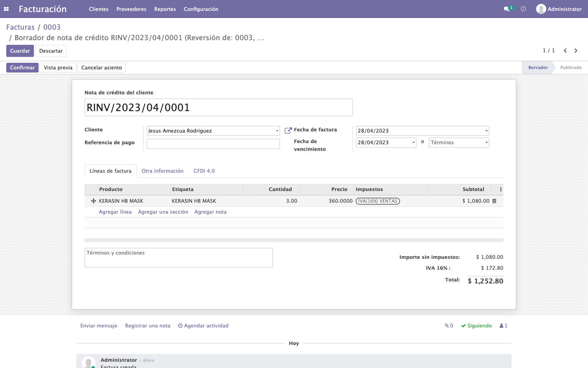Click Registrar una nota in chatter
The height and width of the screenshot is (368, 588).
tap(148, 326)
